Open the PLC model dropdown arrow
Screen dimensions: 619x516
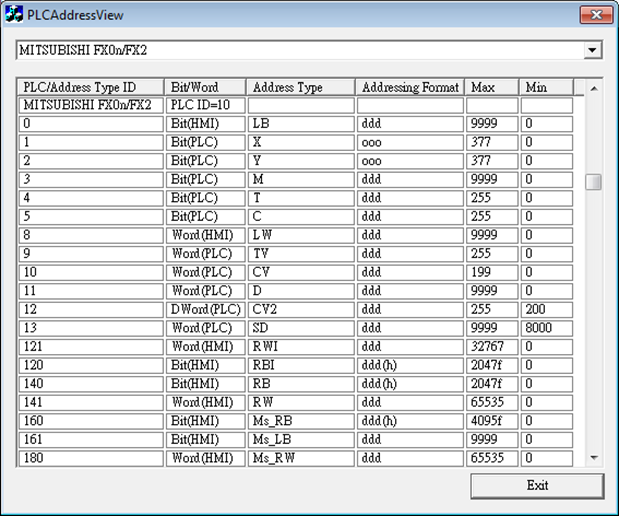pos(592,50)
